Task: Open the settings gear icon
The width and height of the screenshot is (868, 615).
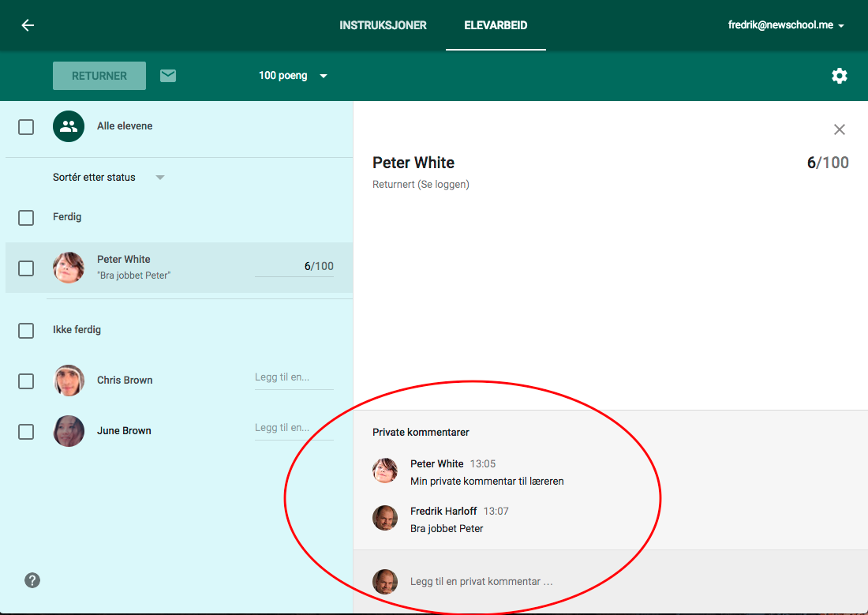Action: point(840,76)
